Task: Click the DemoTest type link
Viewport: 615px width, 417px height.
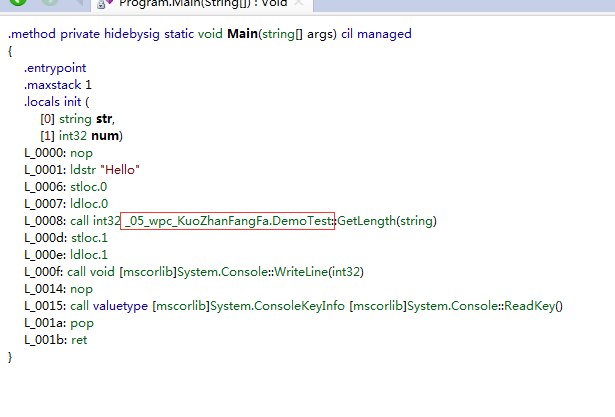Action: [x=302, y=221]
